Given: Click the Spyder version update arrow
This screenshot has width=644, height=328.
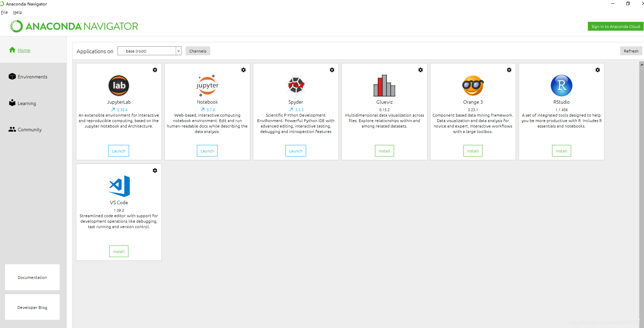Looking at the screenshot, I should point(291,110).
